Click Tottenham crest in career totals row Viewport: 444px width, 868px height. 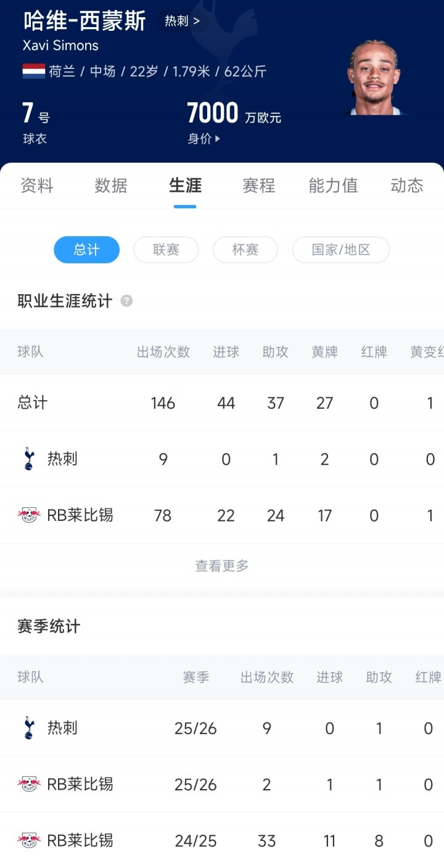click(28, 459)
